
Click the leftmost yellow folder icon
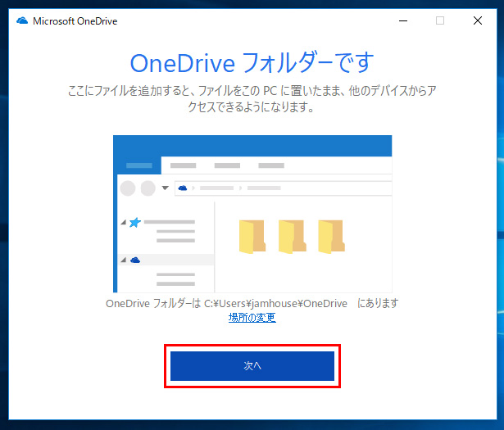252,236
